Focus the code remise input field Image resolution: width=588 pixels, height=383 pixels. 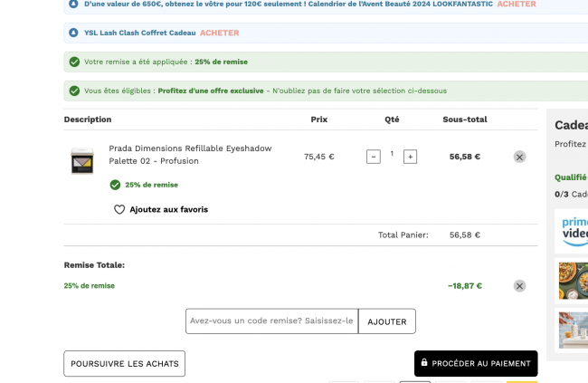tap(272, 321)
